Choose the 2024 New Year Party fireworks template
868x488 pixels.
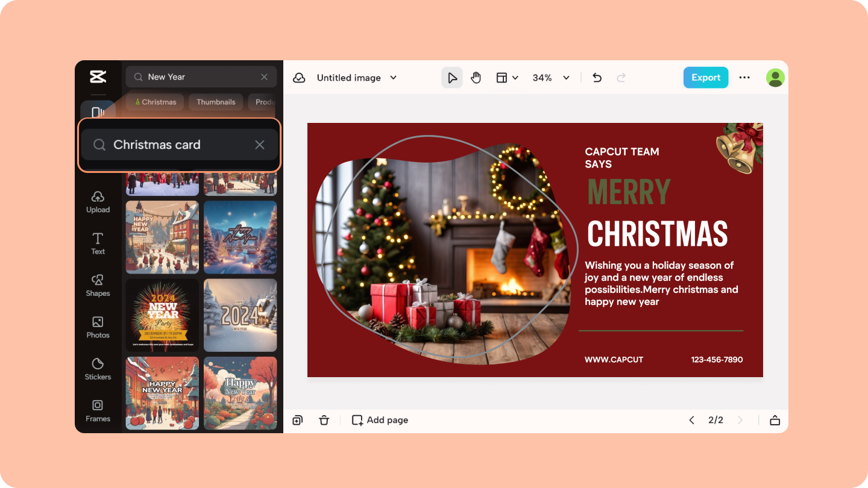(162, 315)
